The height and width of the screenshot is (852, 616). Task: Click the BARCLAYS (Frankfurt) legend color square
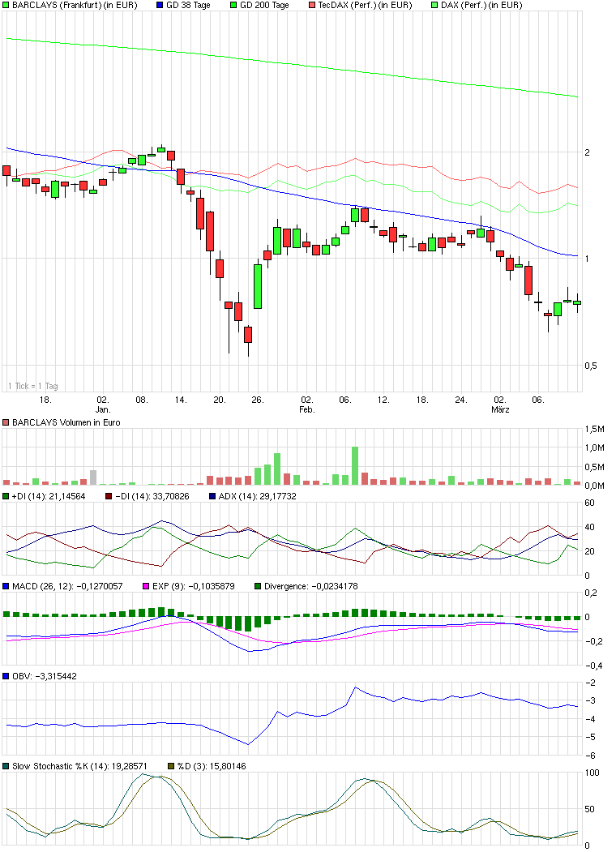click(6, 5)
